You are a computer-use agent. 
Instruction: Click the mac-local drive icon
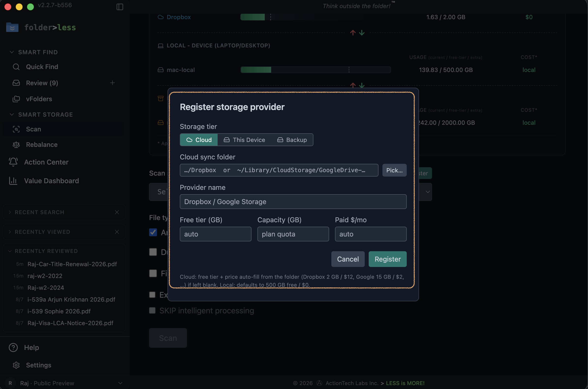click(161, 70)
